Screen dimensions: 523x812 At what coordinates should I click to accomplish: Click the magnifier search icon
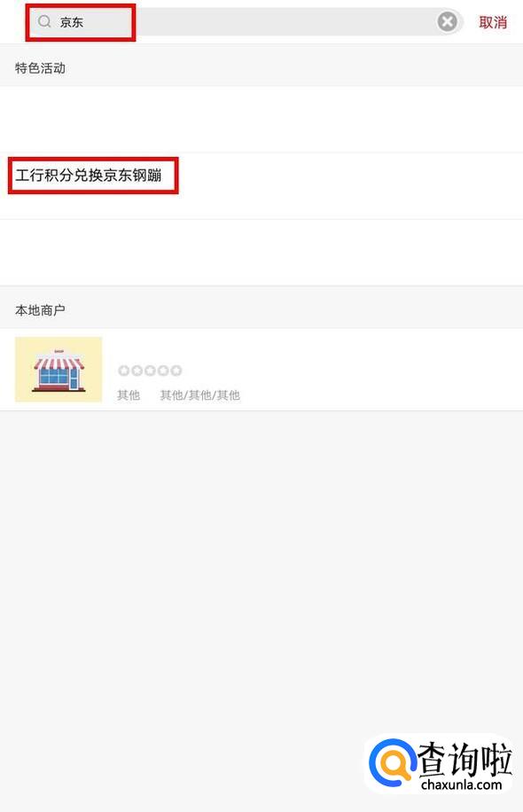44,21
